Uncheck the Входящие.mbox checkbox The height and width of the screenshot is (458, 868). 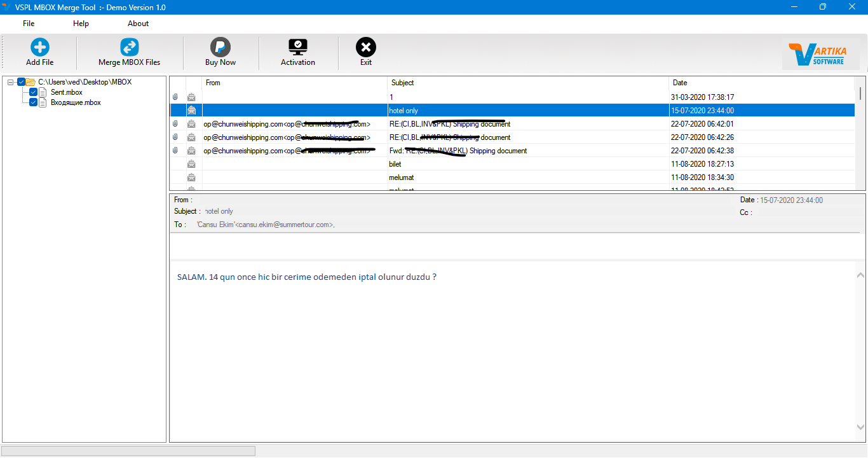(34, 102)
